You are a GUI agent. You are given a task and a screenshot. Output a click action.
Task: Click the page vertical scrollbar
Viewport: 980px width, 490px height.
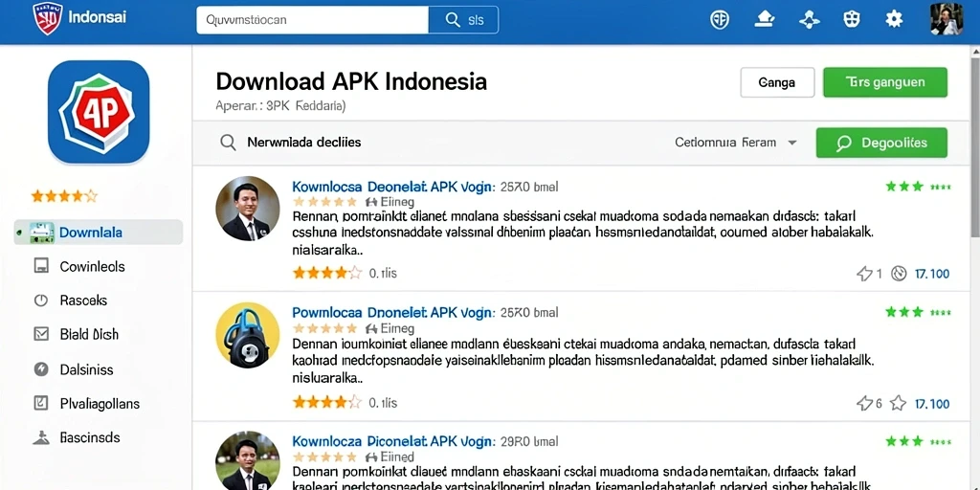[975, 146]
